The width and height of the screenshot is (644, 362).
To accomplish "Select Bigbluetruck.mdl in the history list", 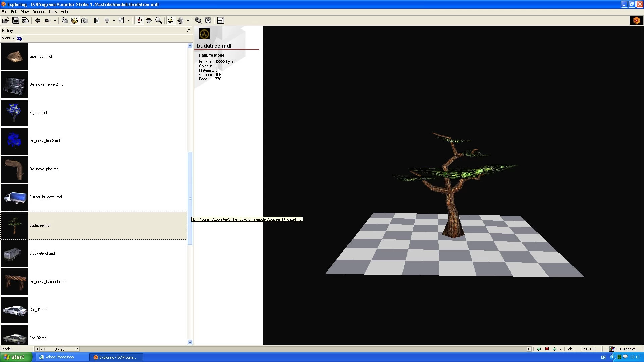I will tap(94, 253).
